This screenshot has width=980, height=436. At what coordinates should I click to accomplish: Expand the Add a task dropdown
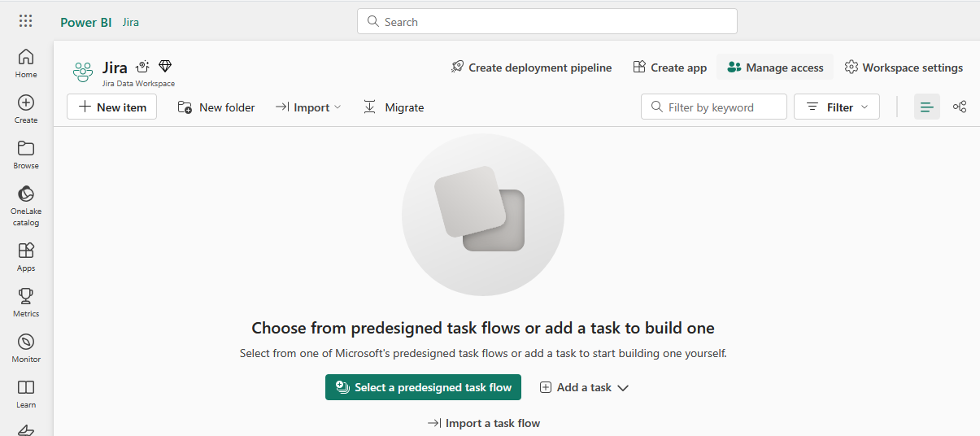click(x=584, y=387)
